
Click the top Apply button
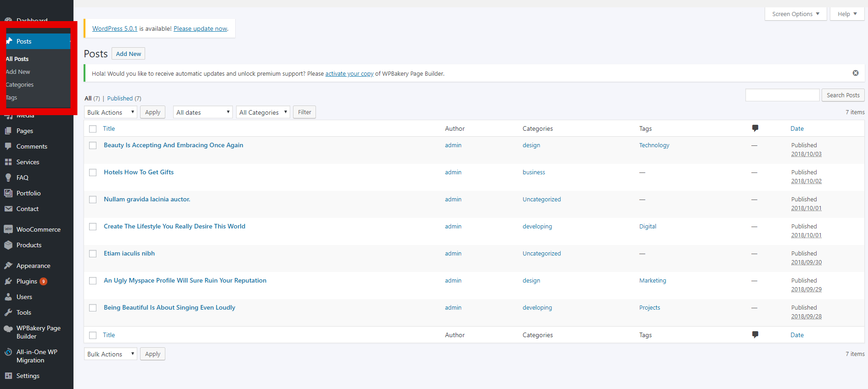point(152,112)
